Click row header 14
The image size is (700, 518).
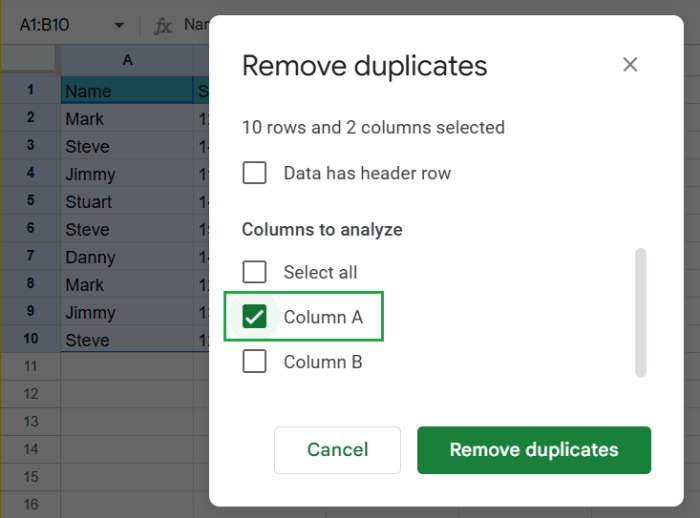(x=30, y=450)
